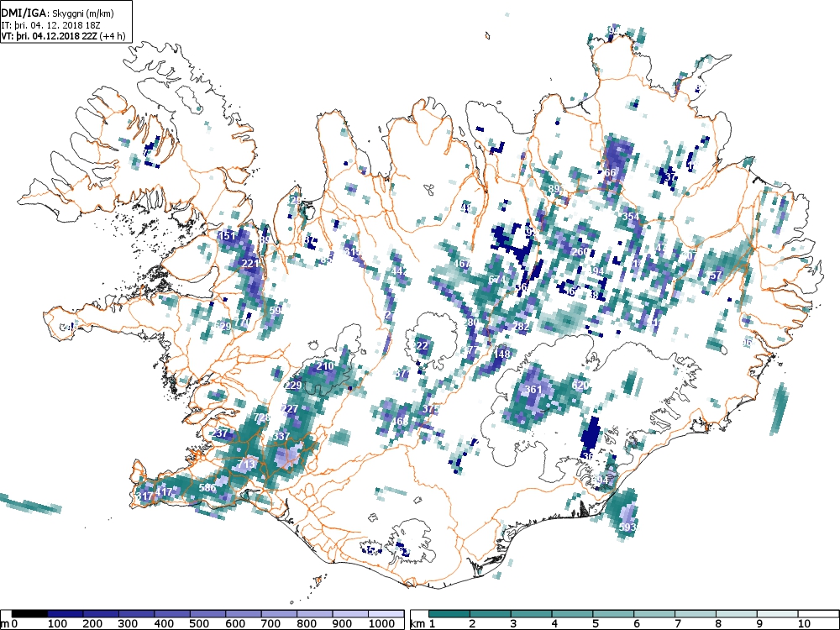Screen dimensions: 840x630
Task: Click the '361' visibility value on the glacier
Action: [x=533, y=390]
